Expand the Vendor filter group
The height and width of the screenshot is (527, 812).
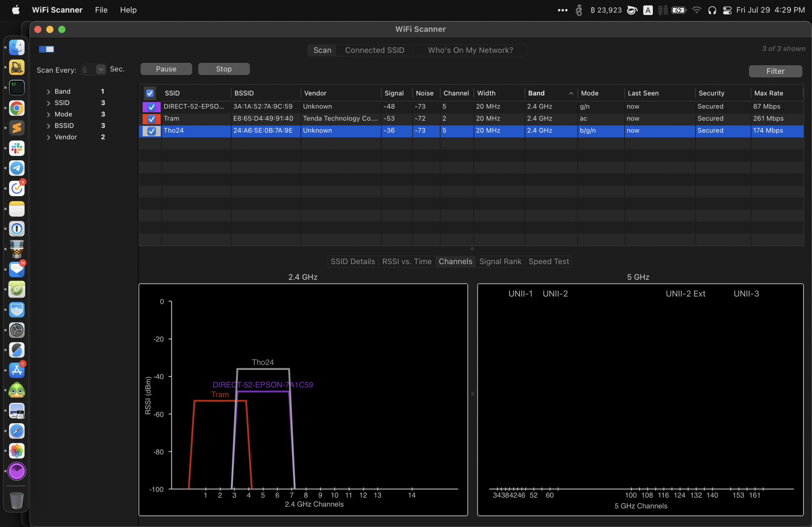tap(49, 137)
